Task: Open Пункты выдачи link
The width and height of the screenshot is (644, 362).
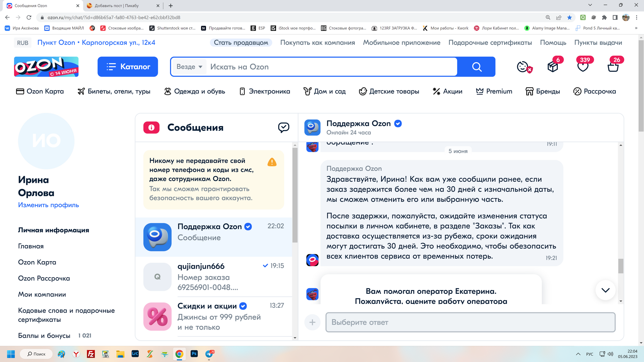Action: (598, 43)
